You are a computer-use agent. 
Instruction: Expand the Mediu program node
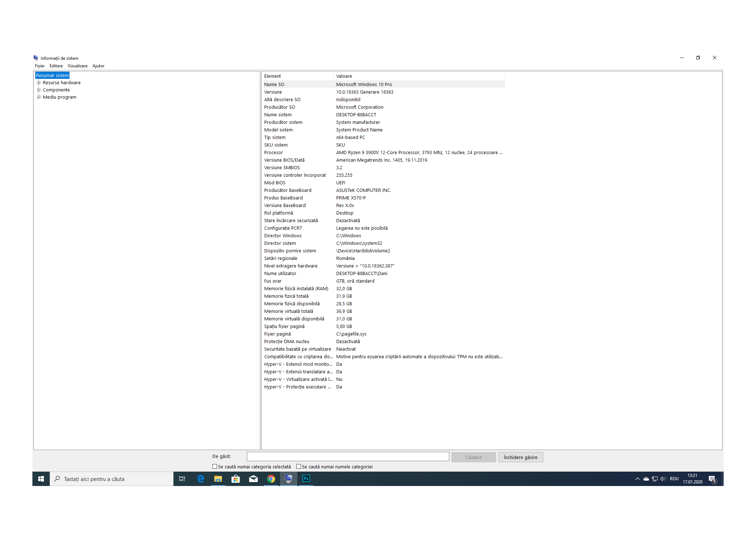(x=39, y=97)
